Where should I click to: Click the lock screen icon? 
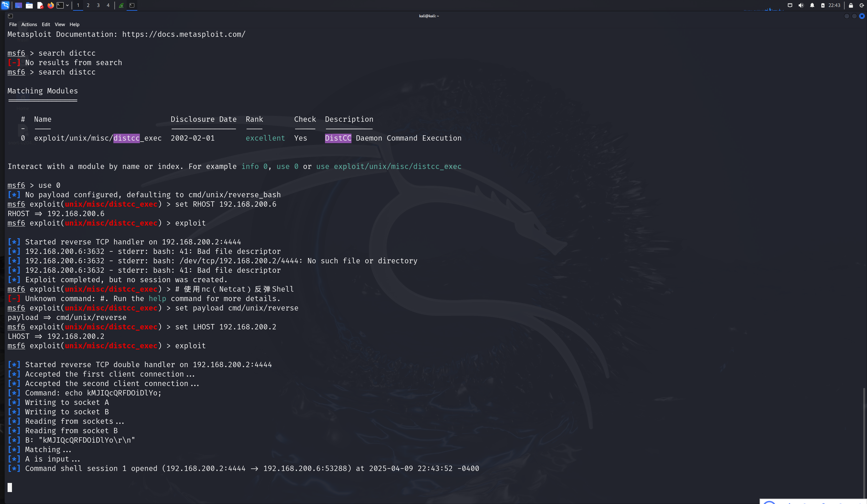851,5
